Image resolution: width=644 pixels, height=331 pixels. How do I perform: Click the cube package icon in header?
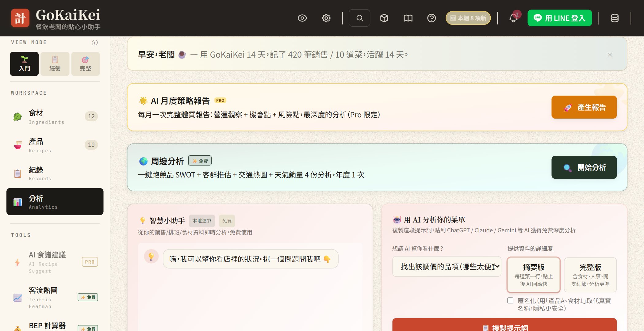(384, 18)
